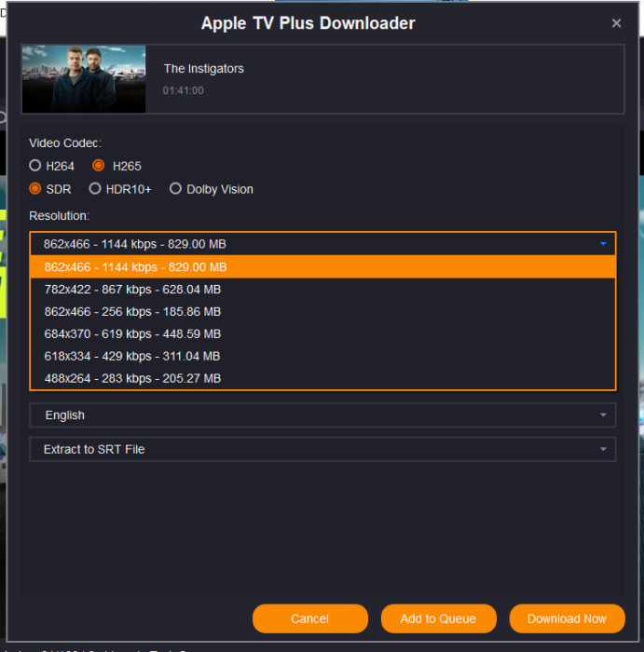Collapse the Resolution dropdown arrow

click(603, 244)
